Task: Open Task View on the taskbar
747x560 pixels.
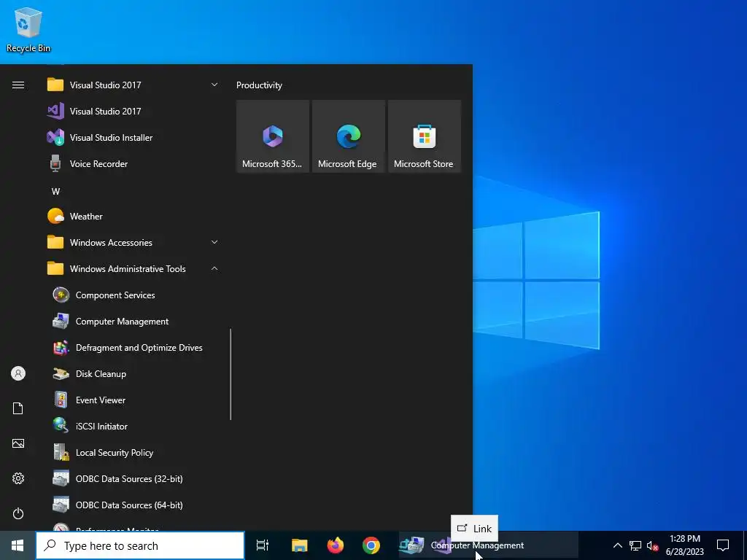Action: (x=263, y=545)
